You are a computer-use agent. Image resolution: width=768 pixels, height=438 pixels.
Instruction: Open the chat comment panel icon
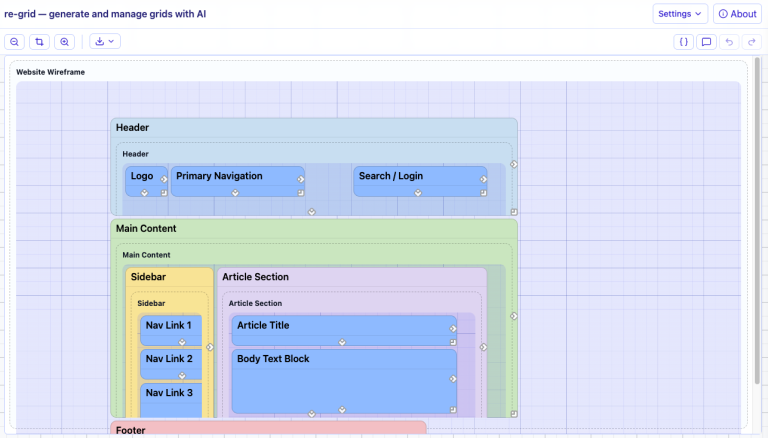pos(706,42)
